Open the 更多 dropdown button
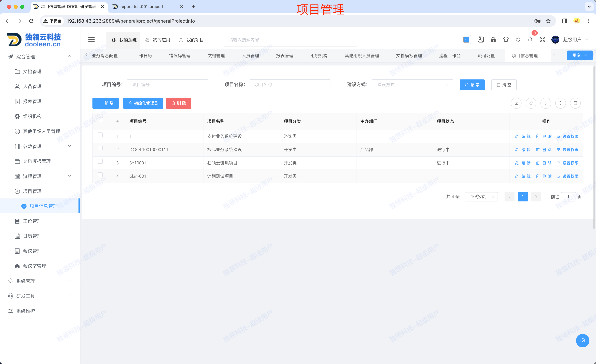Image resolution: width=596 pixels, height=364 pixels. [580, 55]
